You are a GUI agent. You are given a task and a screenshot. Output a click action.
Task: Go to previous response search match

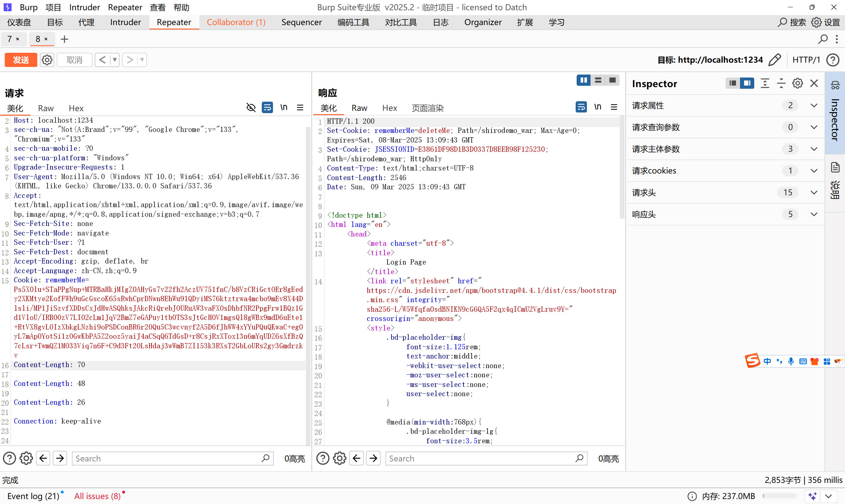(x=356, y=458)
